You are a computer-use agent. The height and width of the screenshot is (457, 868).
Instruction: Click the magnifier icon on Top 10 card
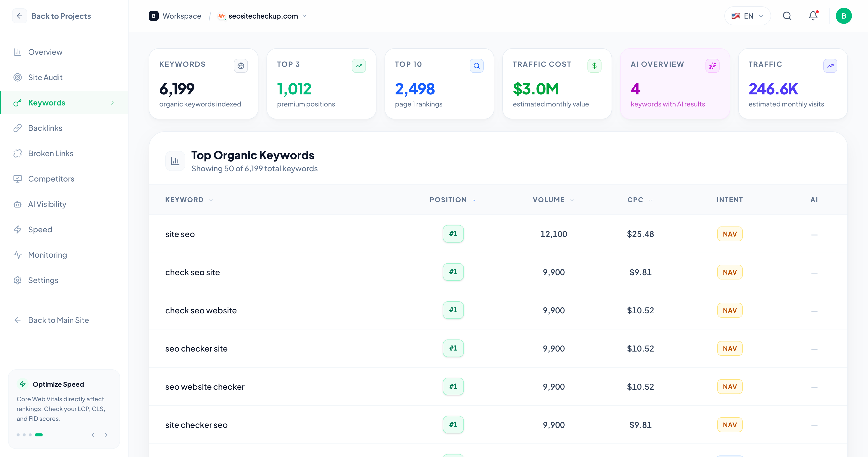476,66
